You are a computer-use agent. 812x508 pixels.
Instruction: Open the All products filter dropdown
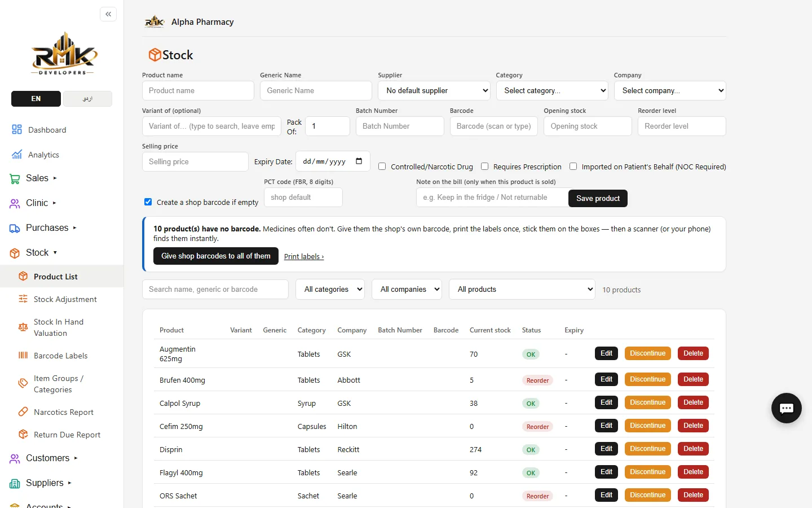(522, 290)
